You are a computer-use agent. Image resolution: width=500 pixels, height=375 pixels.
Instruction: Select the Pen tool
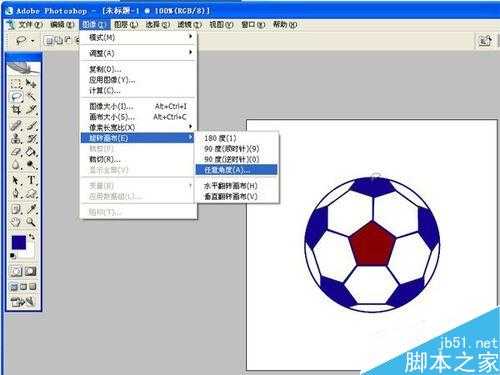point(16,193)
